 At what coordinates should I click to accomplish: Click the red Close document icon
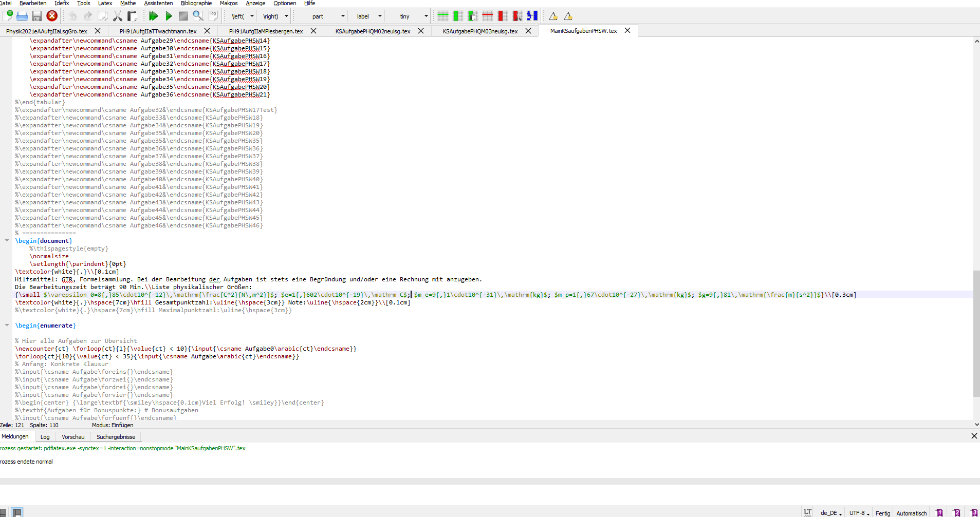pos(52,16)
